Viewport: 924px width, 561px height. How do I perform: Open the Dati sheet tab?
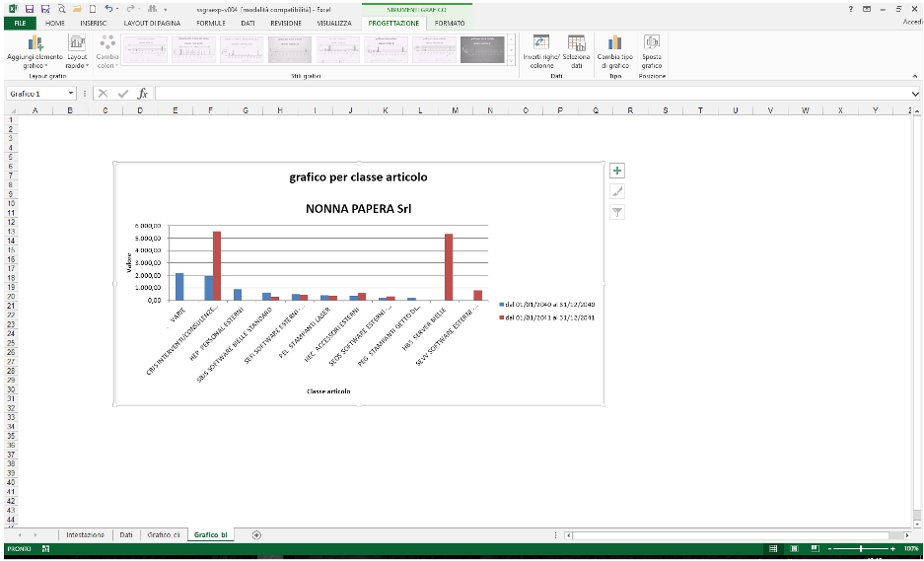click(x=126, y=535)
